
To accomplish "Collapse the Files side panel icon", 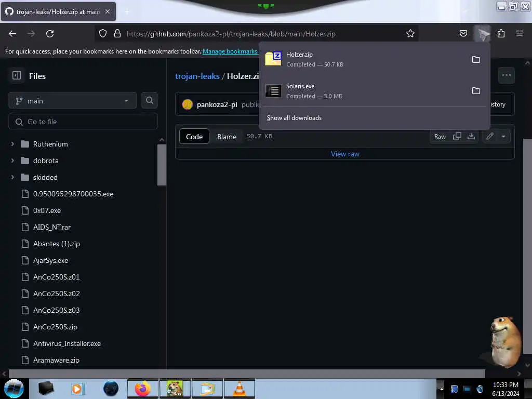I will point(16,75).
